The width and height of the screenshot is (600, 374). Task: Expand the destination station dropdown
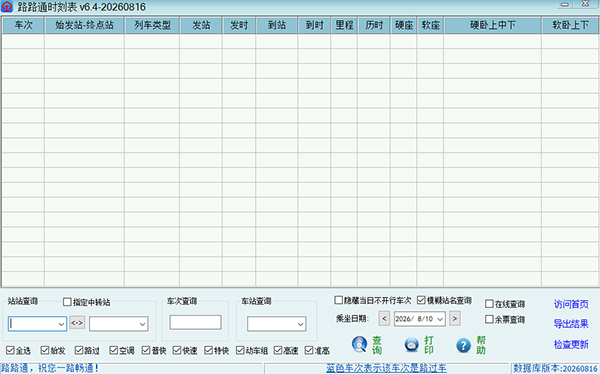[x=142, y=324]
